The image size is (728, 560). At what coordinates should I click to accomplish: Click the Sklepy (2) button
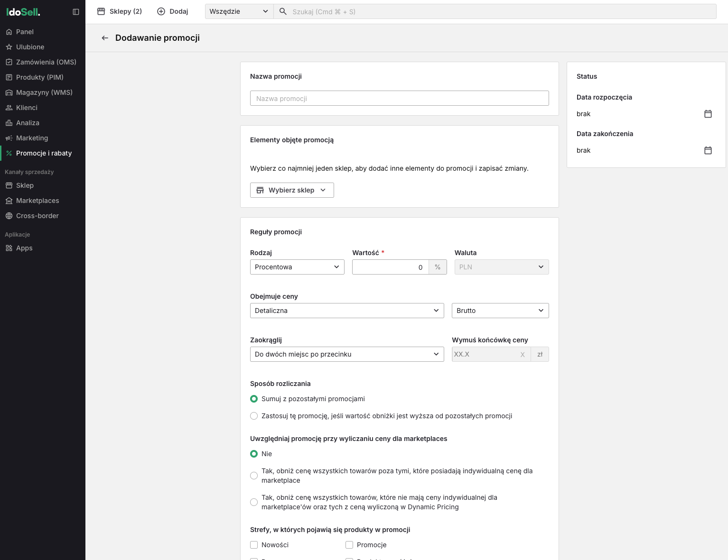tap(120, 11)
